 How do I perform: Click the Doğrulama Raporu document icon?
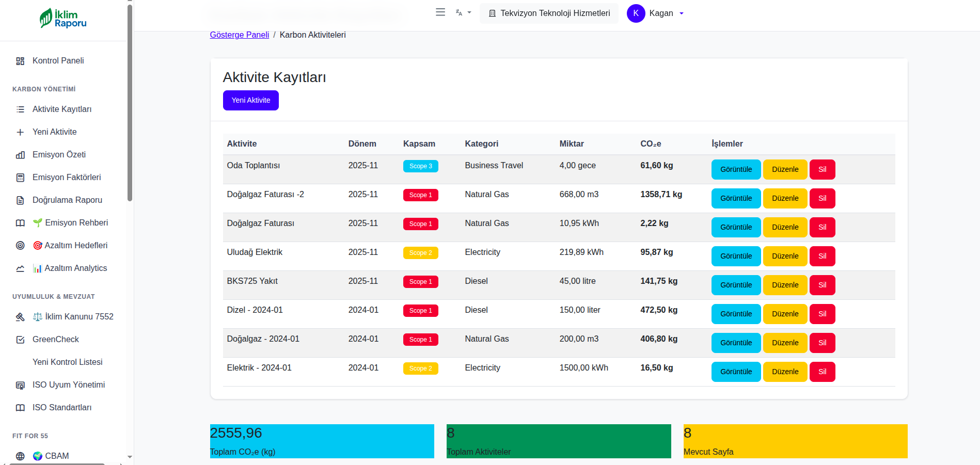pyautogui.click(x=20, y=200)
